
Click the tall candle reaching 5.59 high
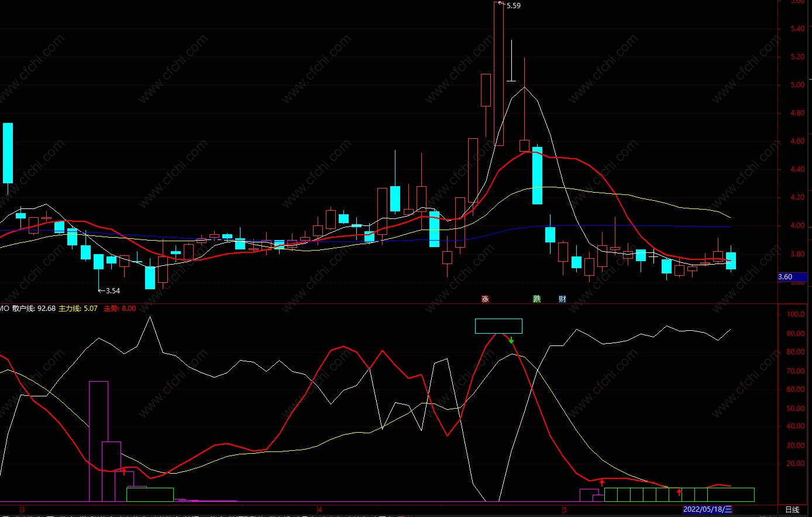(498, 74)
